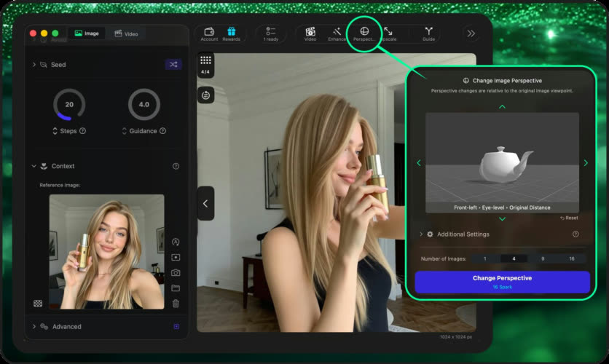Switch to the Video tab
The image size is (609, 364).
126,33
